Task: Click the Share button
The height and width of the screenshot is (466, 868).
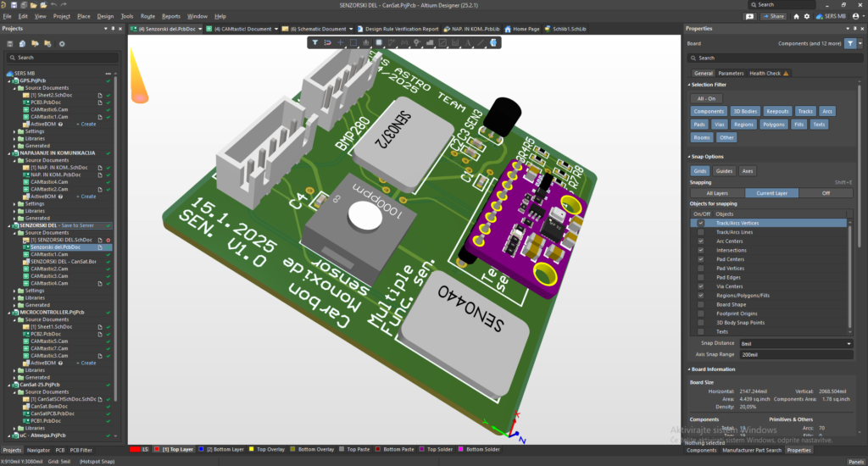Action: 774,16
